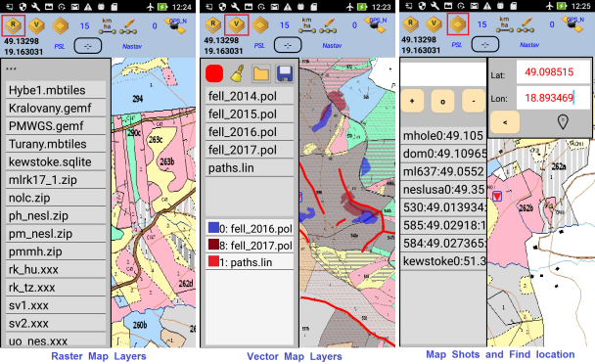Select Hybe1.mbtiles raster layer
The image size is (595, 364).
pos(56,90)
